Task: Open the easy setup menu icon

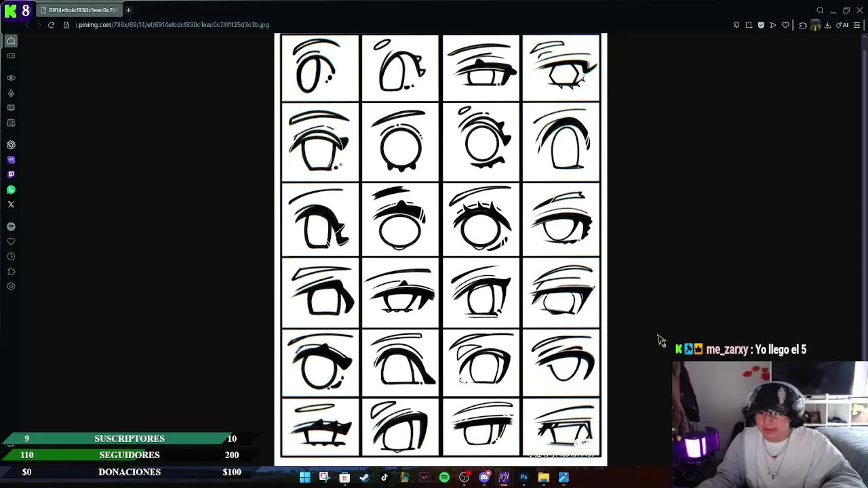Action: (857, 25)
